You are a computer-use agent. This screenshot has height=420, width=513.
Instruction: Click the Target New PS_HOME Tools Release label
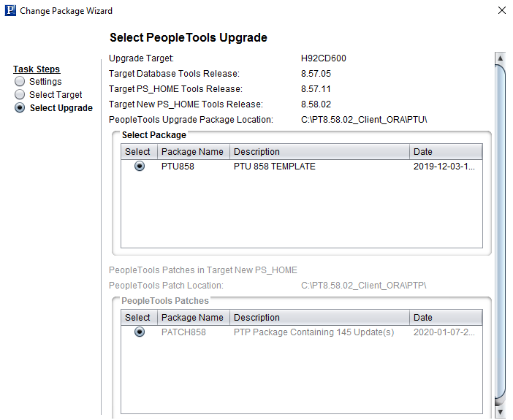click(x=186, y=104)
